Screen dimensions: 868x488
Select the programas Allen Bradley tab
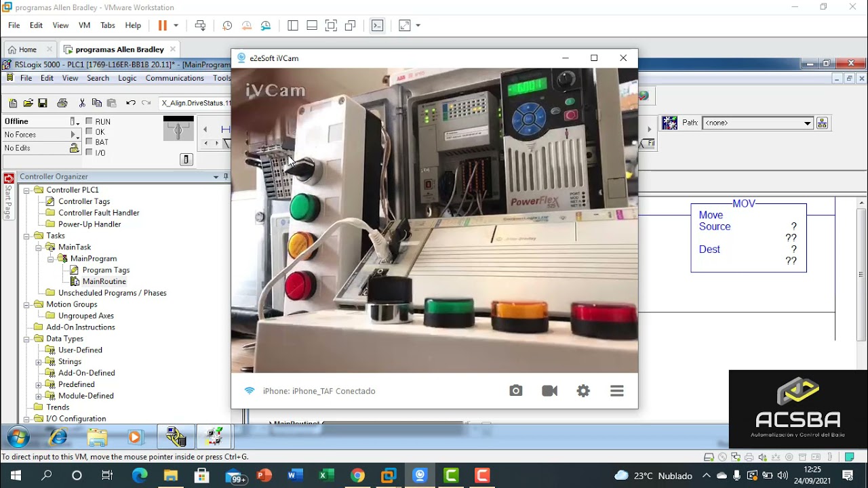click(x=119, y=49)
